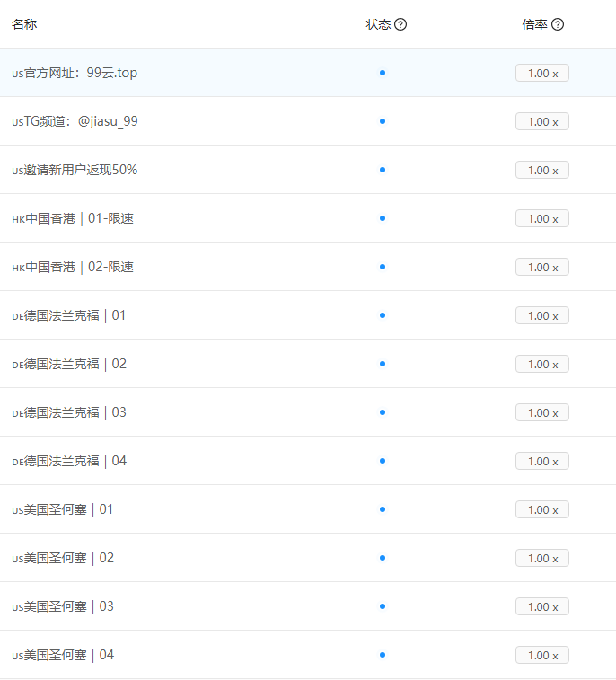Click status dot for 中国香港 01-限速

[x=383, y=218]
